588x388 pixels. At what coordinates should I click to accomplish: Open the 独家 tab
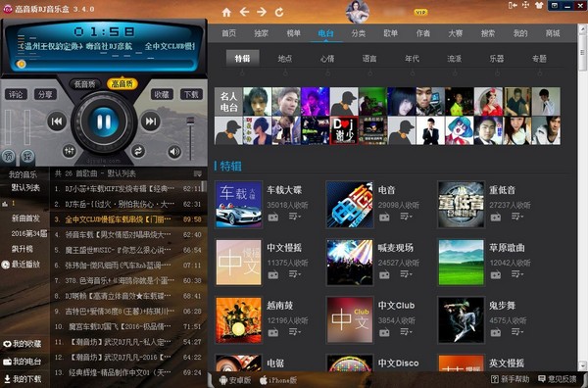pyautogui.click(x=261, y=33)
